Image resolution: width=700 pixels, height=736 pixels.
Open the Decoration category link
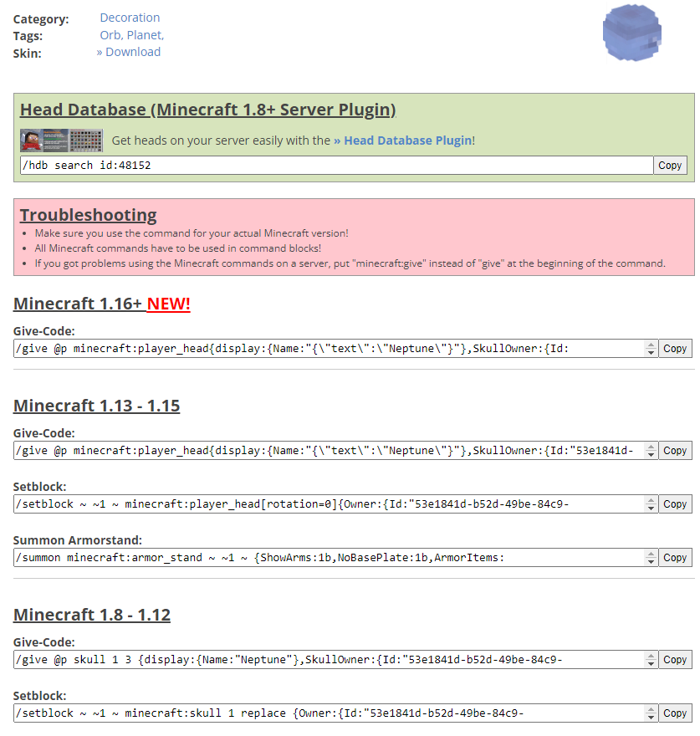[x=130, y=18]
